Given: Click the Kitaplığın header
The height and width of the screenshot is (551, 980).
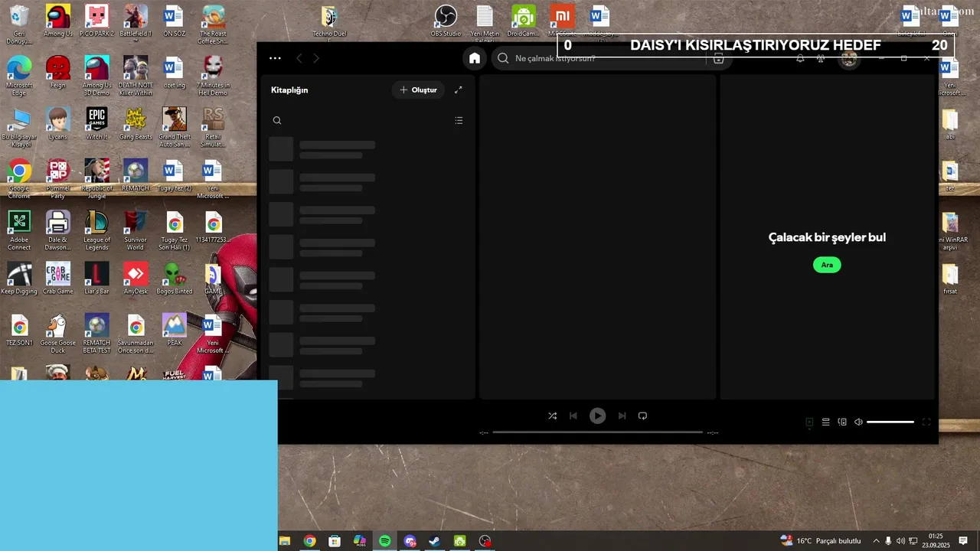Looking at the screenshot, I should pos(289,90).
